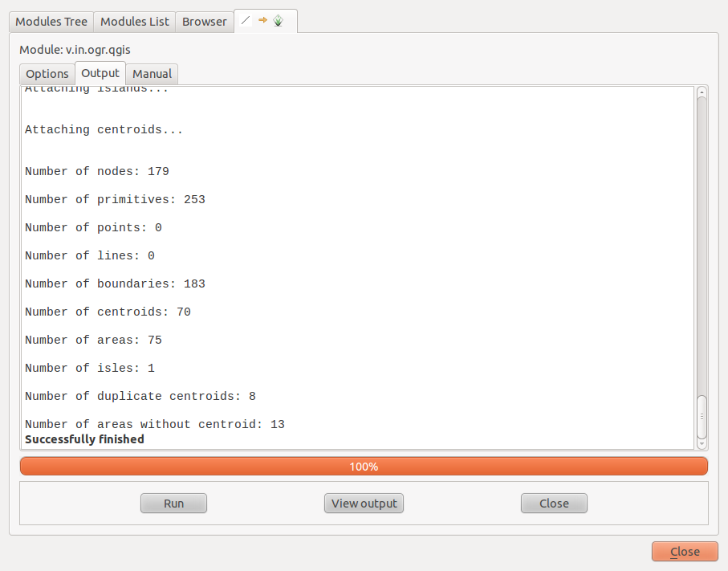Click the diagonal line icon in the module tab
Viewport: 728px width, 571px height.
coord(246,21)
